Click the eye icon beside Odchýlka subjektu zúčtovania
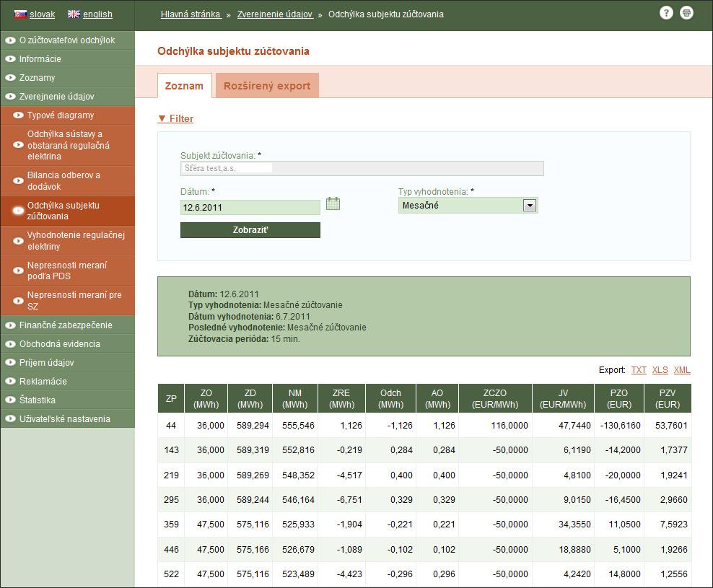713x588 pixels. click(18, 211)
